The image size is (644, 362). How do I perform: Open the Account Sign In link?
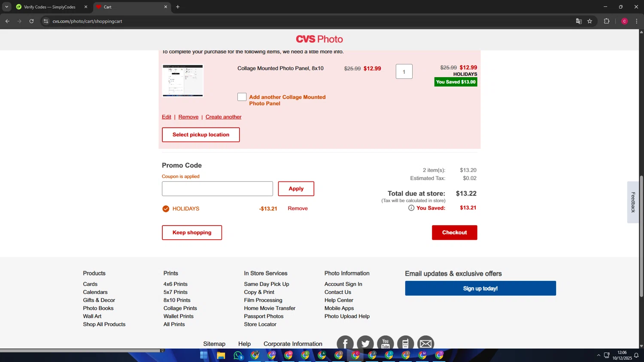click(x=343, y=284)
